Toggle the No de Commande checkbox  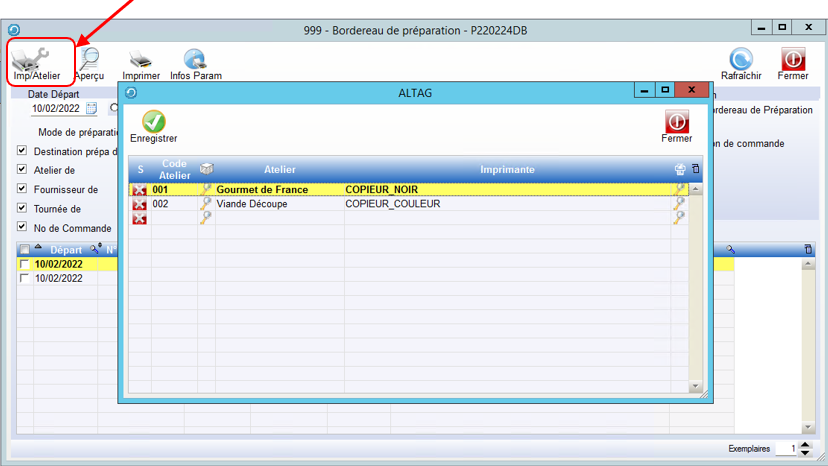(22, 228)
